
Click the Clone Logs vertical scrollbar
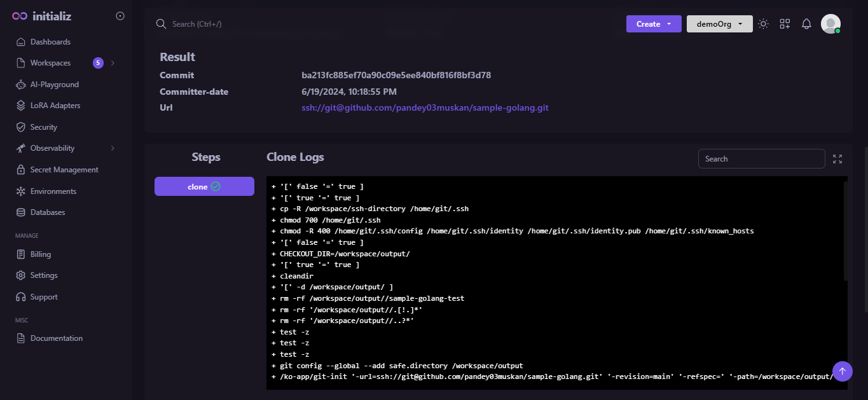pos(845,231)
